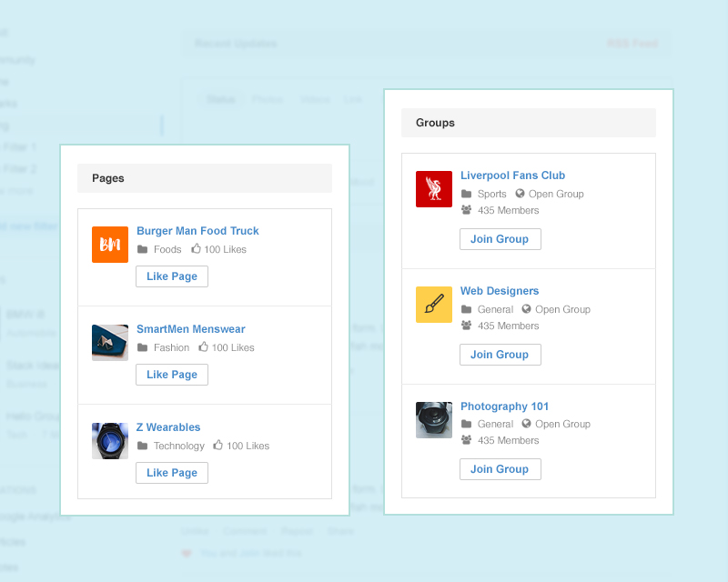Screen dimensions: 728x582
Task: Click 'Open Group' label on Liverpool Fans Club
Action: click(556, 194)
